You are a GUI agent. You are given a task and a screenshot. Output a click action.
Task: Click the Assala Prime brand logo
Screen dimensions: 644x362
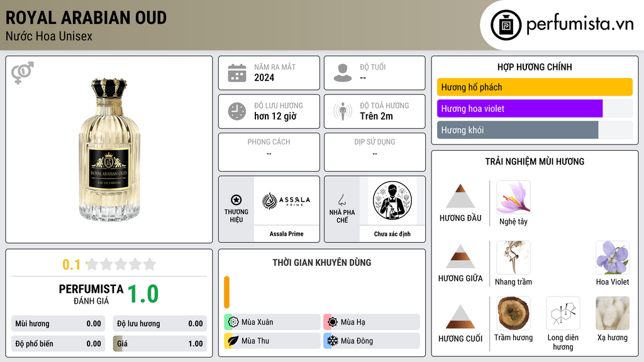tap(286, 200)
